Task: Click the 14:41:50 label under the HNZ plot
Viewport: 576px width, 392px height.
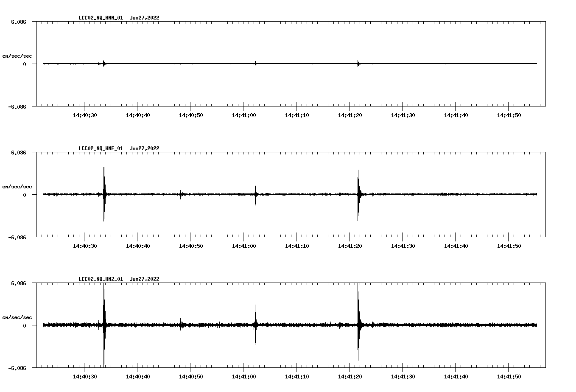Action: (509, 377)
